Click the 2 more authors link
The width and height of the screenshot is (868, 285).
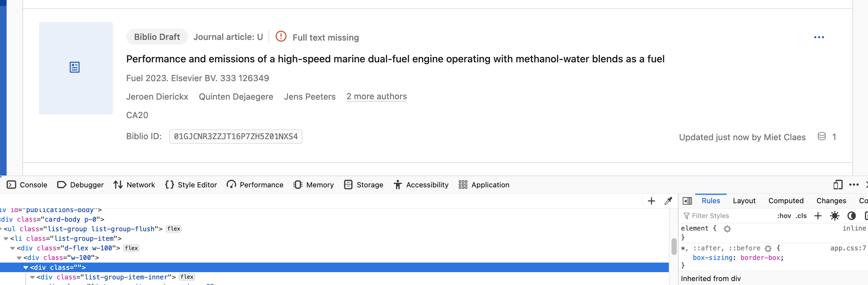pos(376,97)
